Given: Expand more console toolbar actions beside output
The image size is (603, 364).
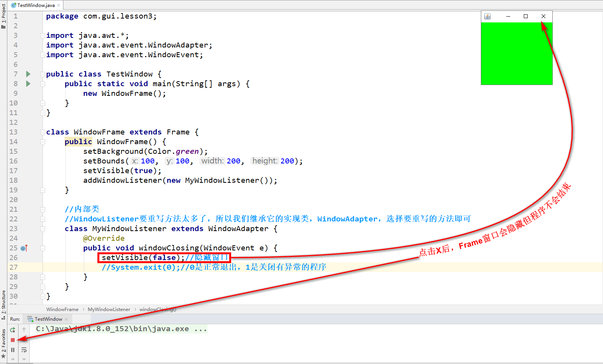Looking at the screenshot, I should pos(24,359).
